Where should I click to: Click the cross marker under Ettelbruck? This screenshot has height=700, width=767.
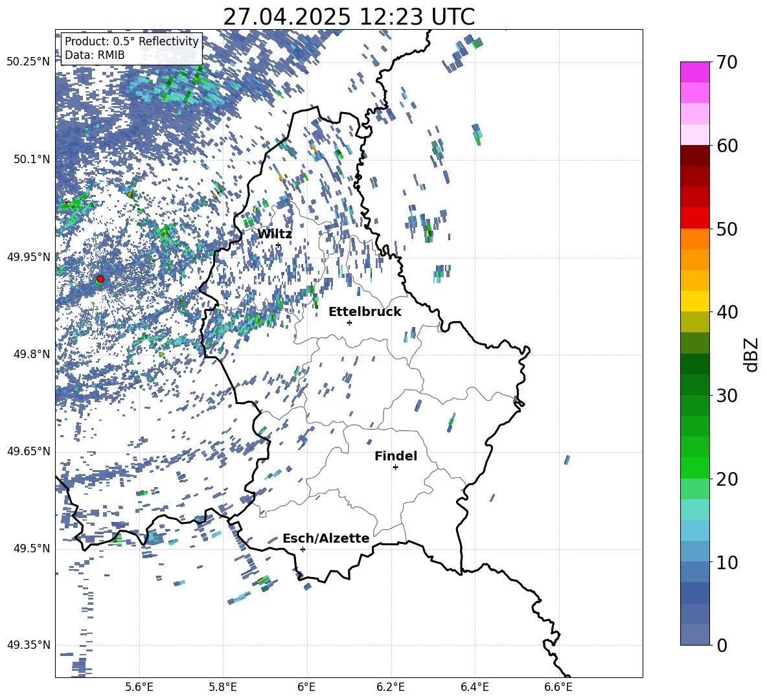(x=349, y=322)
